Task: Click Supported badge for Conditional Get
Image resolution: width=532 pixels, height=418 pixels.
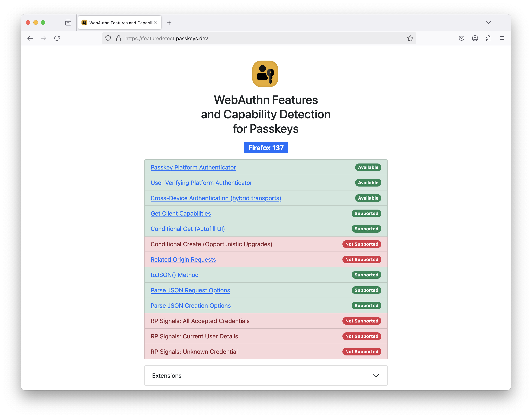Action: [366, 229]
